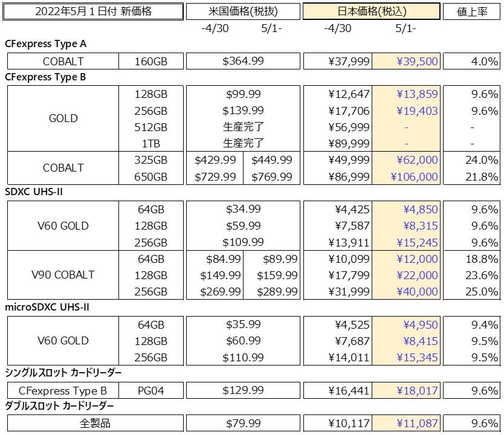Select the '25.0%' increase rate cell

pyautogui.click(x=482, y=292)
